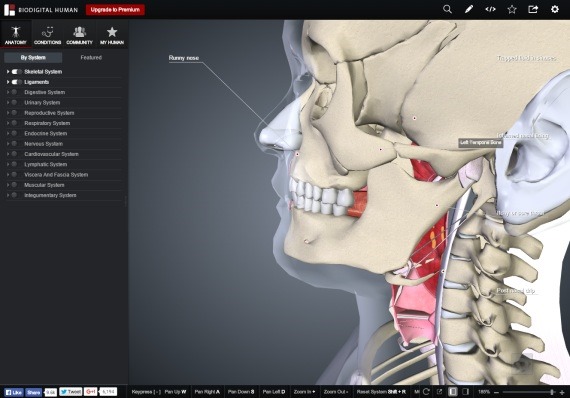Screen dimensions: 570x398
Task: Click Reset System Shift+R shortcut
Action: point(381,392)
